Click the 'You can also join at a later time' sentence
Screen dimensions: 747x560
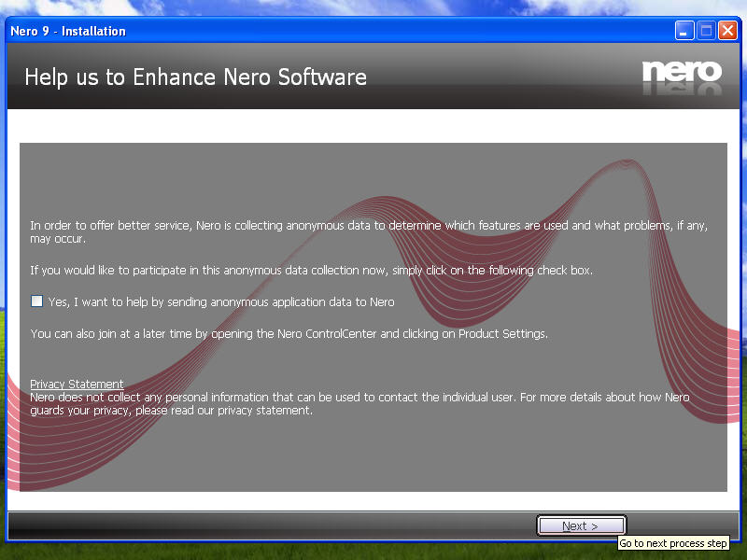(289, 334)
